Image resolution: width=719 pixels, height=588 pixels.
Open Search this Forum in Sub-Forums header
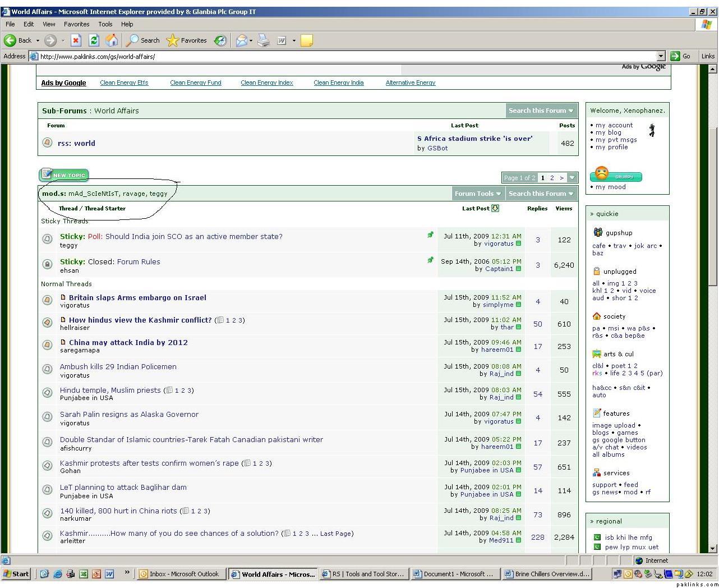(541, 111)
